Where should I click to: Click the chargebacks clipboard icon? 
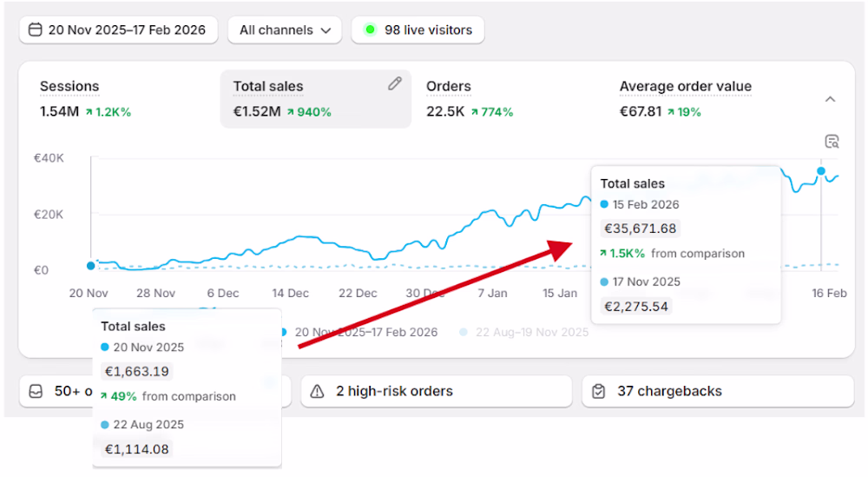(598, 392)
